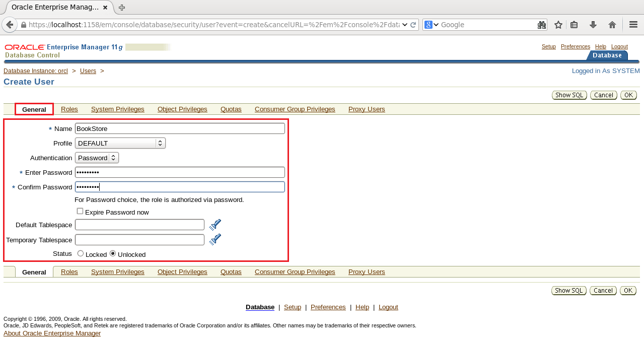Focus the Default Tablespace text field

coord(139,225)
